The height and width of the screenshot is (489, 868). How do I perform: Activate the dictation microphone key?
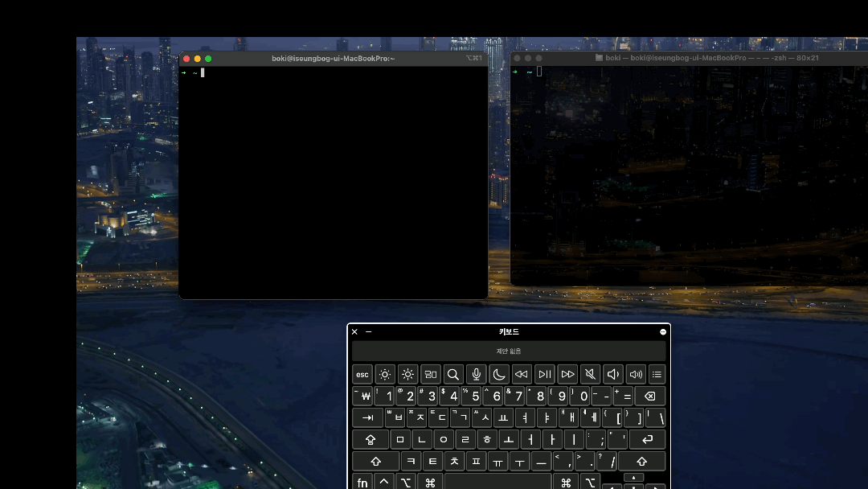476,374
